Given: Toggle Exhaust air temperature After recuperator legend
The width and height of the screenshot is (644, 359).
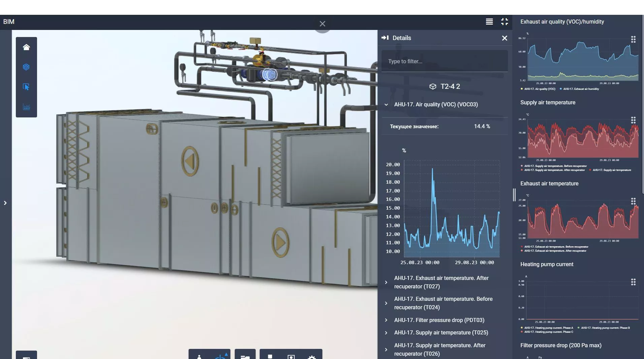Looking at the screenshot, I should tap(553, 251).
